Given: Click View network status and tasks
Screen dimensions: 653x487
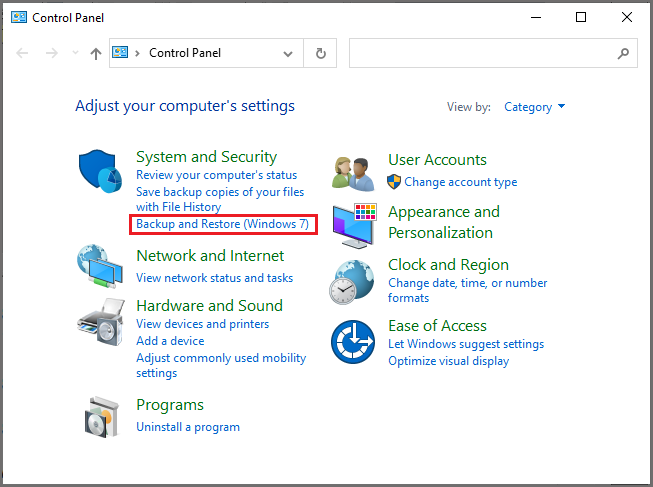Looking at the screenshot, I should [214, 278].
